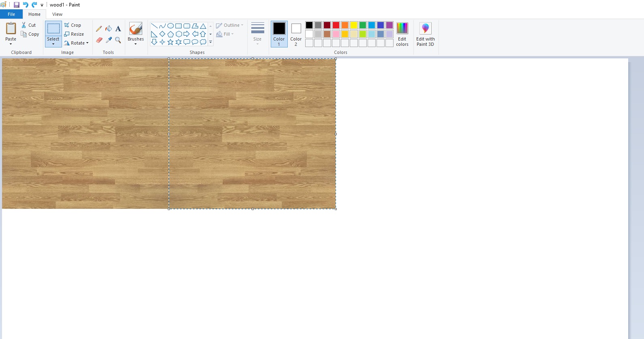Image resolution: width=644 pixels, height=339 pixels.
Task: Select the Pencil tool
Action: pyautogui.click(x=99, y=29)
